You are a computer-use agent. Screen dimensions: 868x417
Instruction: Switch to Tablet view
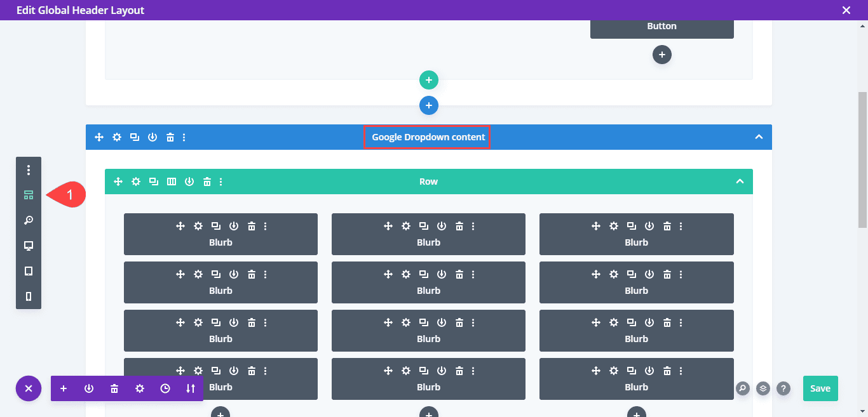(x=29, y=271)
